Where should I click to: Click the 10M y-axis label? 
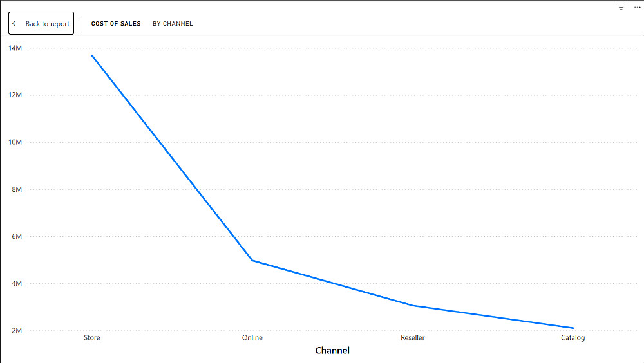pos(15,142)
